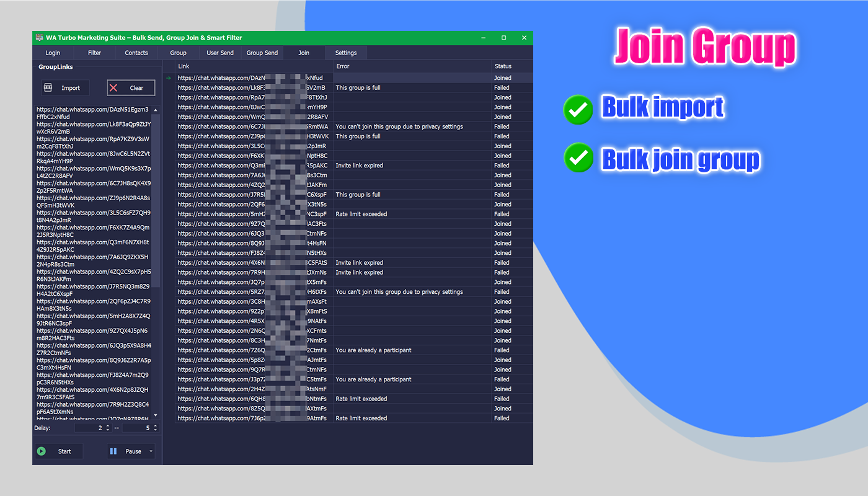Click 'Rate limit exceeded' in 5mH2 row

tap(361, 214)
